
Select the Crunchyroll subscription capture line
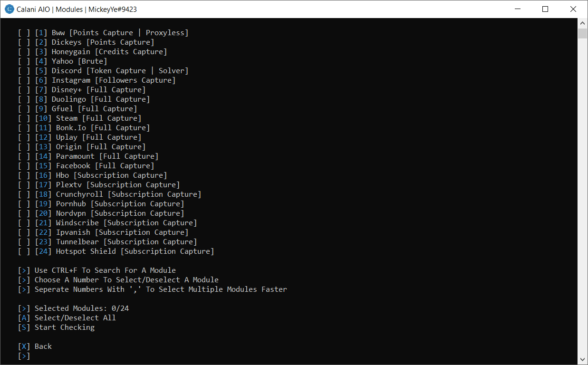[128, 194]
